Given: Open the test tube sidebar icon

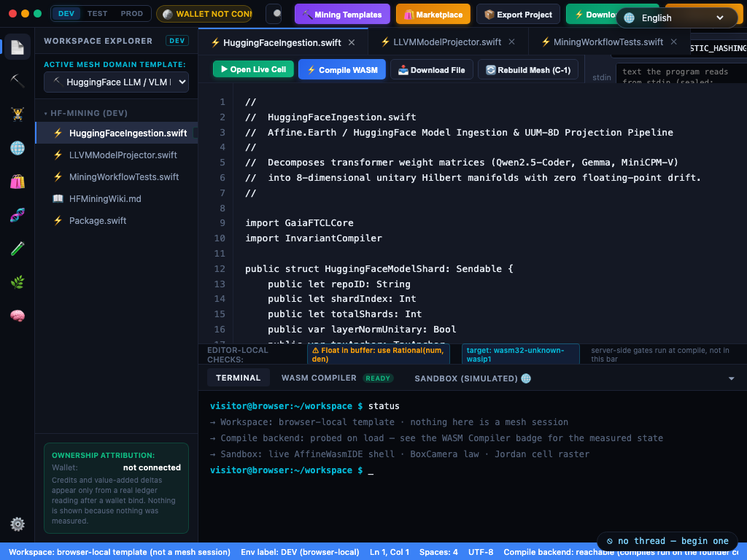Looking at the screenshot, I should pyautogui.click(x=18, y=249).
